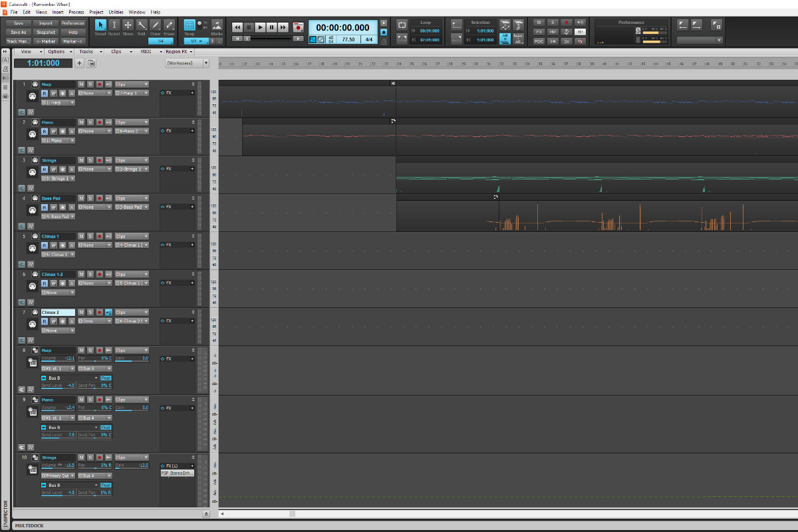Open Harp track Clips edit filter dropdown
The height and width of the screenshot is (532, 798).
[130, 84]
